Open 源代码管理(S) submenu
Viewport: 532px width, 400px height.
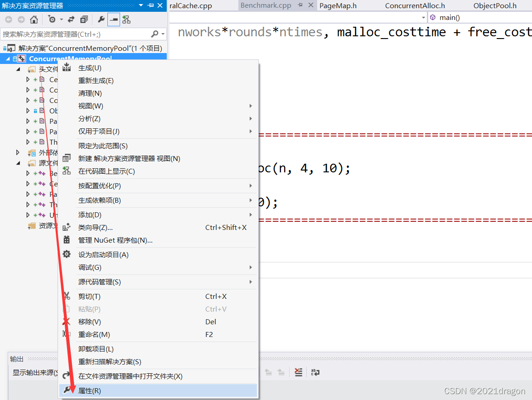click(x=158, y=282)
